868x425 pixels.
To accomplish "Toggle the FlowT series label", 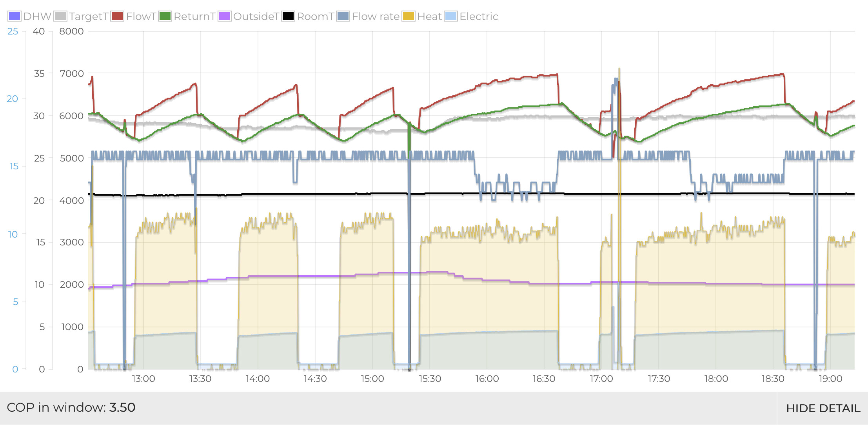I will pos(141,16).
